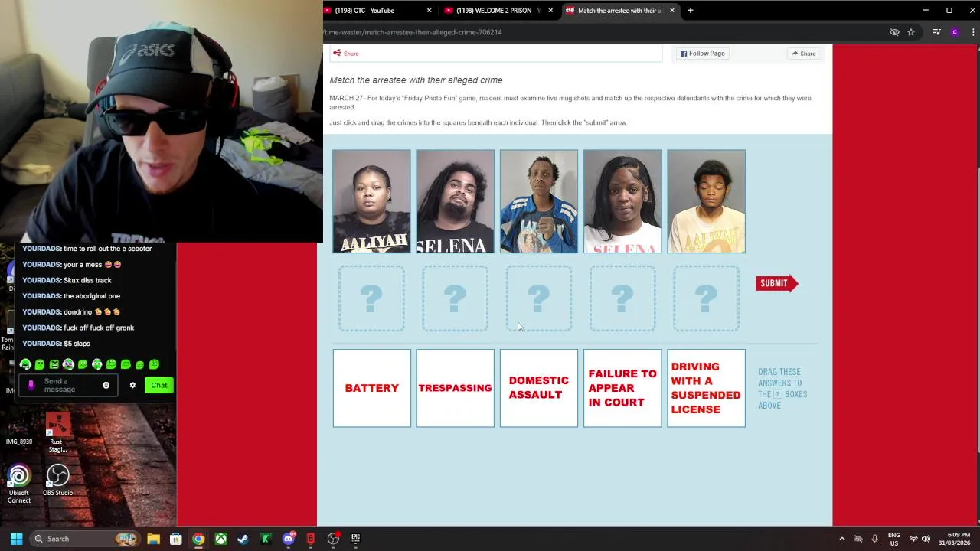The width and height of the screenshot is (980, 551).
Task: Open Steam from the taskbar
Action: pyautogui.click(x=243, y=539)
